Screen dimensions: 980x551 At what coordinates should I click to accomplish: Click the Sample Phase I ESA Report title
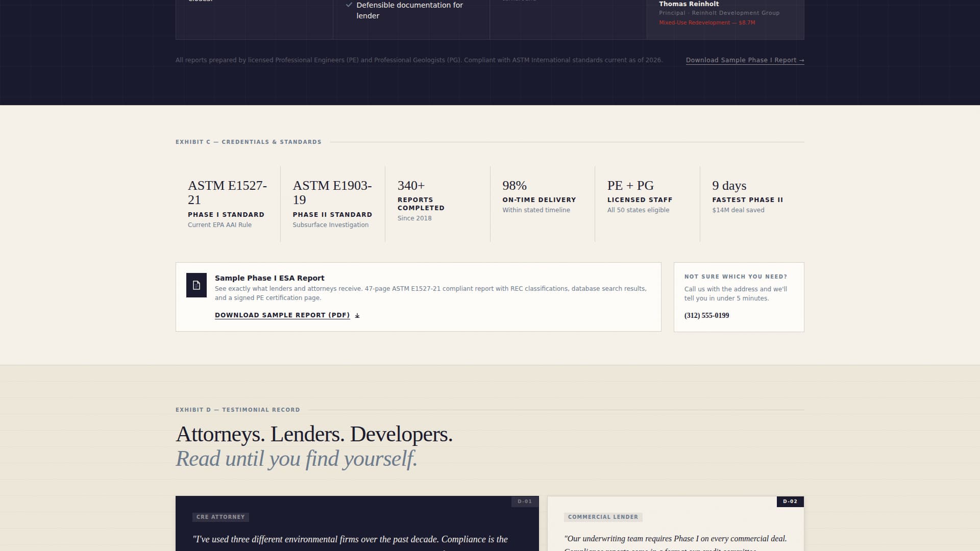click(269, 278)
